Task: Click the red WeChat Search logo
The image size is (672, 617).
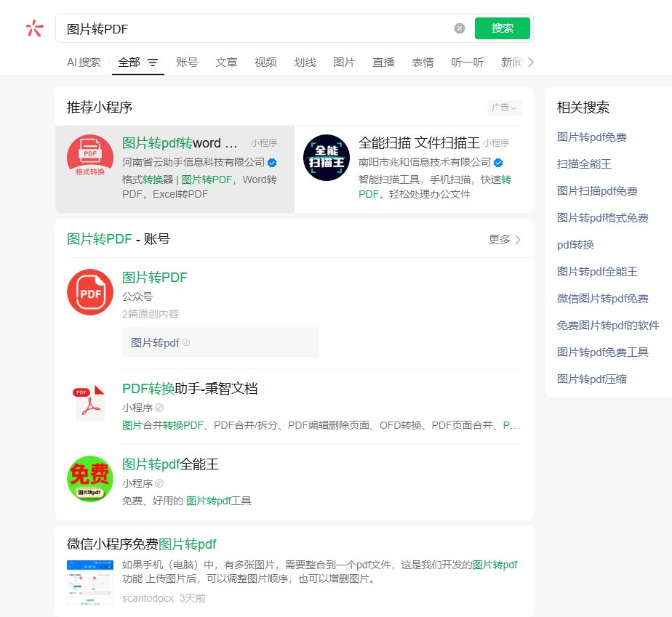Action: coord(35,28)
